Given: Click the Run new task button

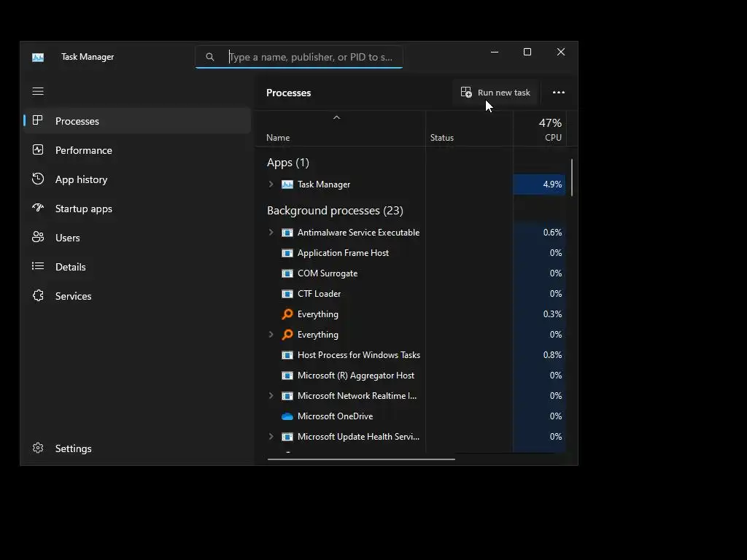Looking at the screenshot, I should click(495, 93).
